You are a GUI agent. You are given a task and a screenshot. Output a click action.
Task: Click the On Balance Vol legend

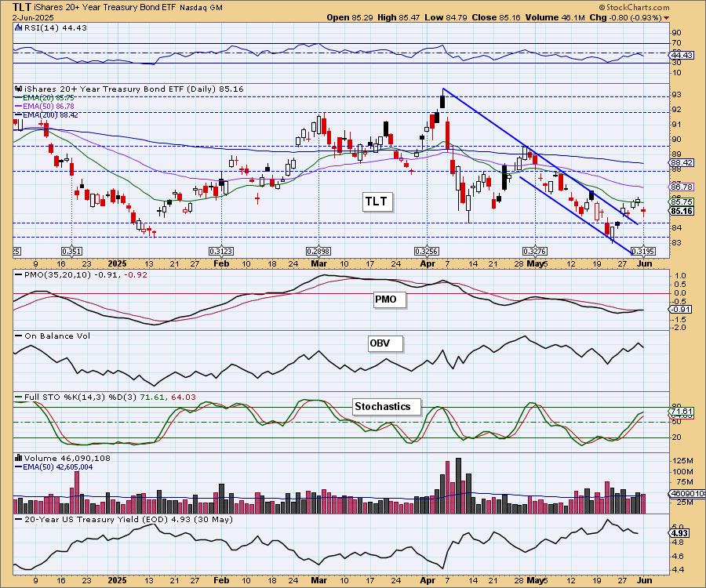pyautogui.click(x=57, y=336)
